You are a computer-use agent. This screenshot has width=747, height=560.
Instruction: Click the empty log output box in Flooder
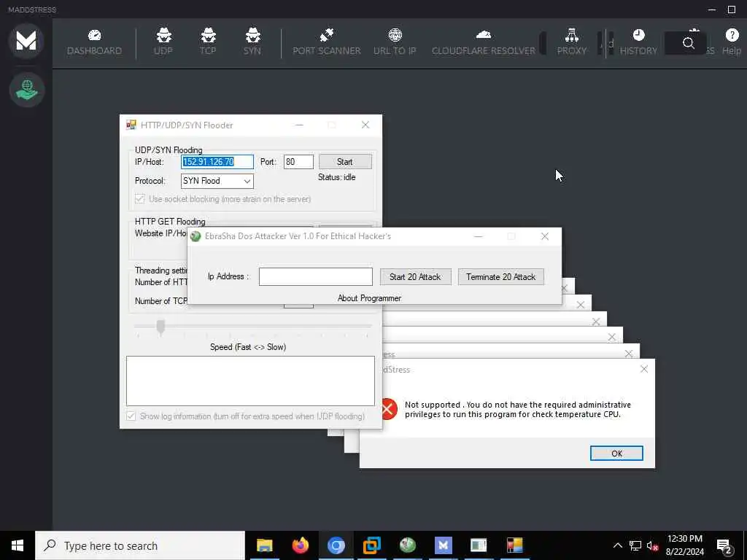[x=251, y=381]
